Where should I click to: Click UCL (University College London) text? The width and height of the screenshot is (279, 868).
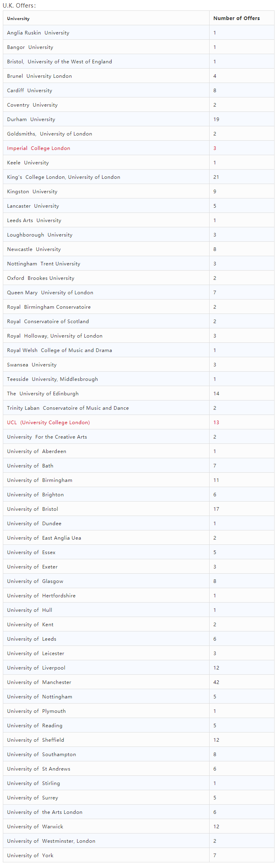(48, 423)
